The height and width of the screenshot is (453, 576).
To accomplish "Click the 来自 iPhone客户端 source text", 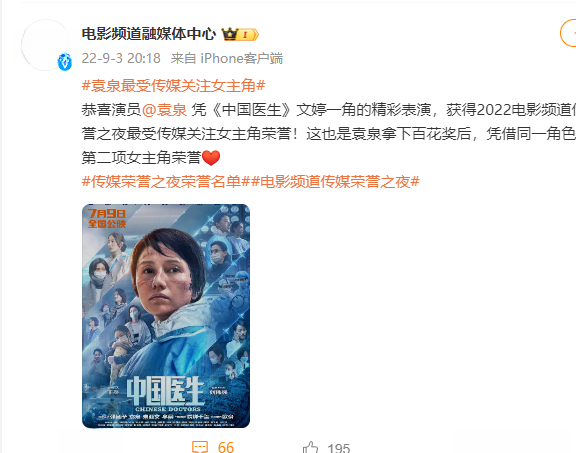I will coord(227,58).
